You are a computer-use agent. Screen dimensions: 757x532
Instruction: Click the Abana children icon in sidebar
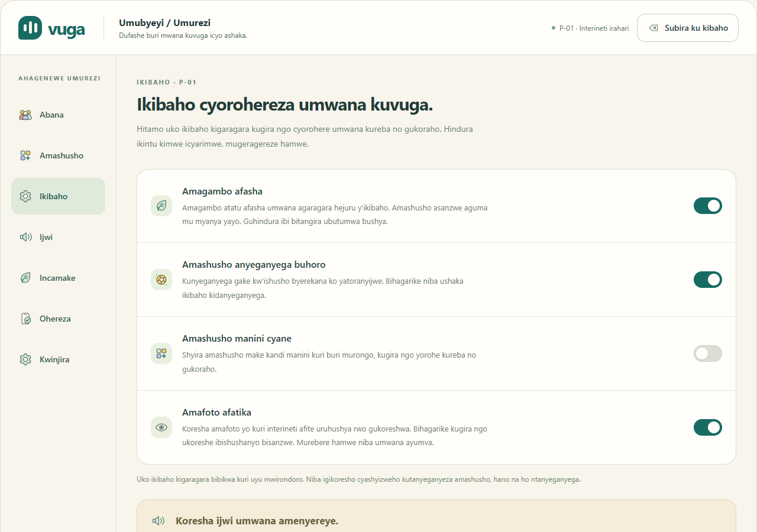tap(25, 115)
